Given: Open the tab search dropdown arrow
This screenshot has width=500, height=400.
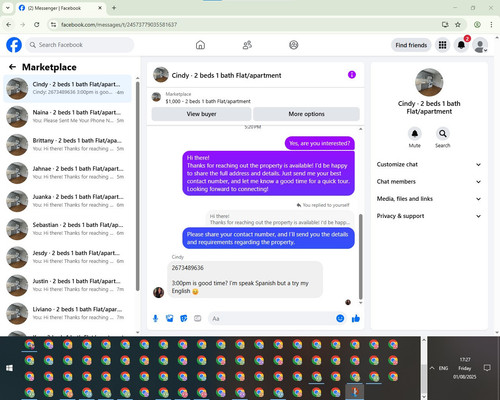Looking at the screenshot, I should tap(8, 8).
